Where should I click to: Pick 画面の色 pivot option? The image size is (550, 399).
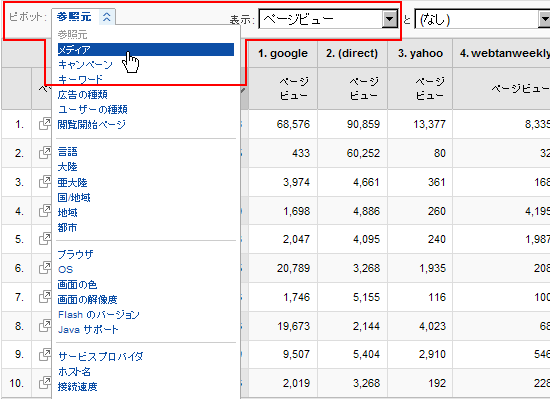click(77, 284)
